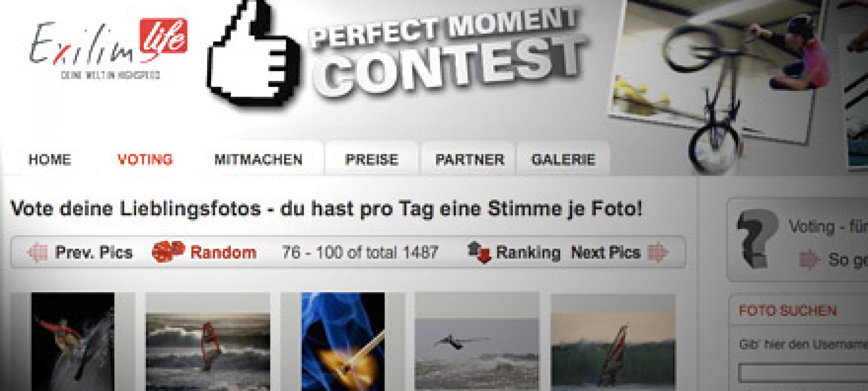Click the Ranking trophy icon

click(479, 252)
